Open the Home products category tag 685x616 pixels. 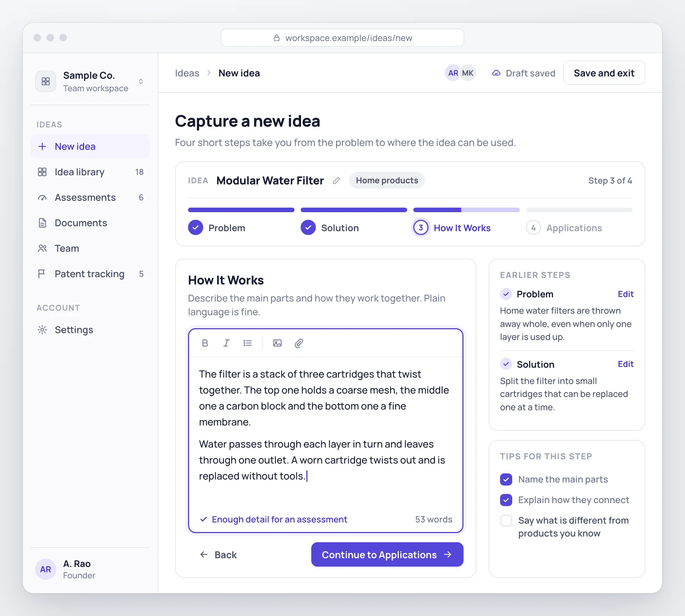click(387, 180)
